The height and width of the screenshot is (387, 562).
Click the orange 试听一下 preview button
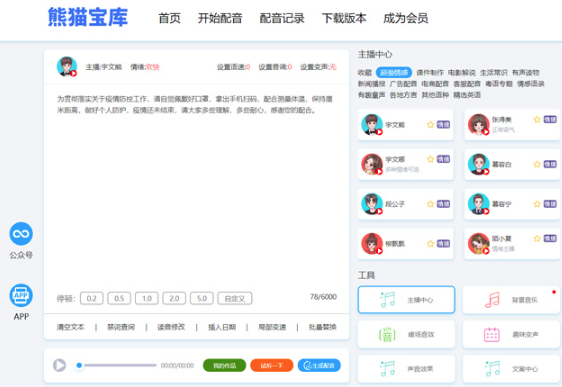tap(272, 366)
